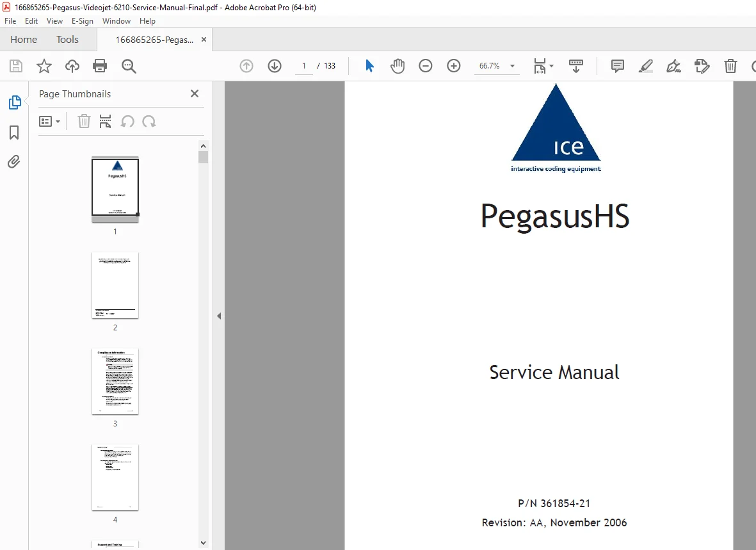The height and width of the screenshot is (550, 756).
Task: Go to next page arrow
Action: point(275,66)
